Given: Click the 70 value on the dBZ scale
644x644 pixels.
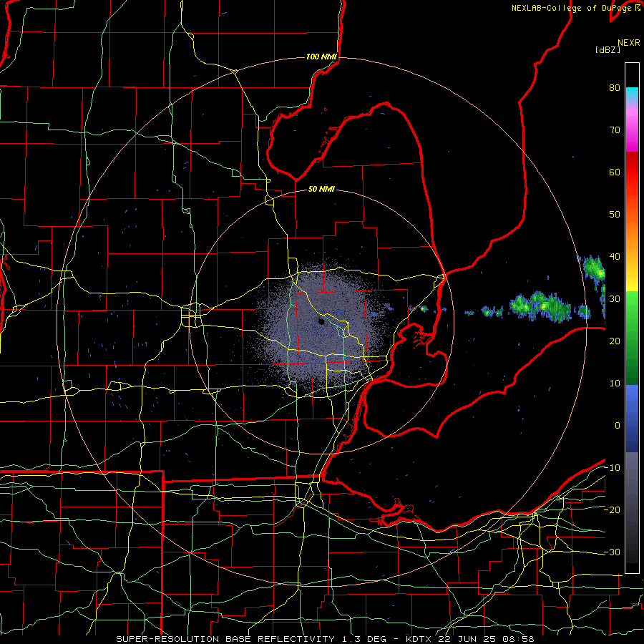Looking at the screenshot, I should click(615, 130).
